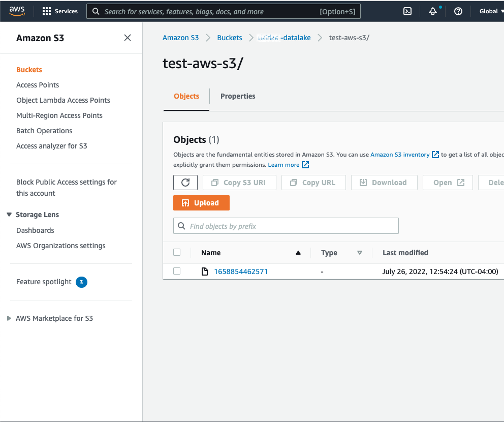Expand AWS Marketplace for S3
This screenshot has width=504, height=422.
coord(9,318)
